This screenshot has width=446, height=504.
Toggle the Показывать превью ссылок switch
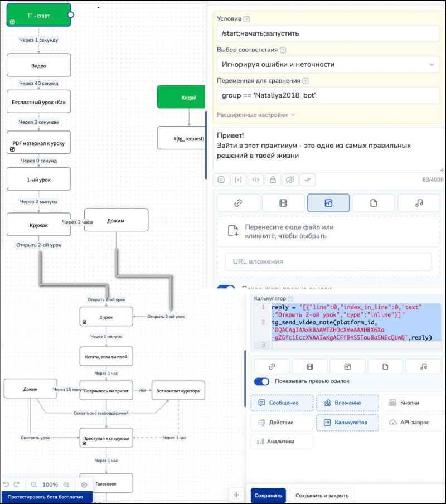pos(261,382)
